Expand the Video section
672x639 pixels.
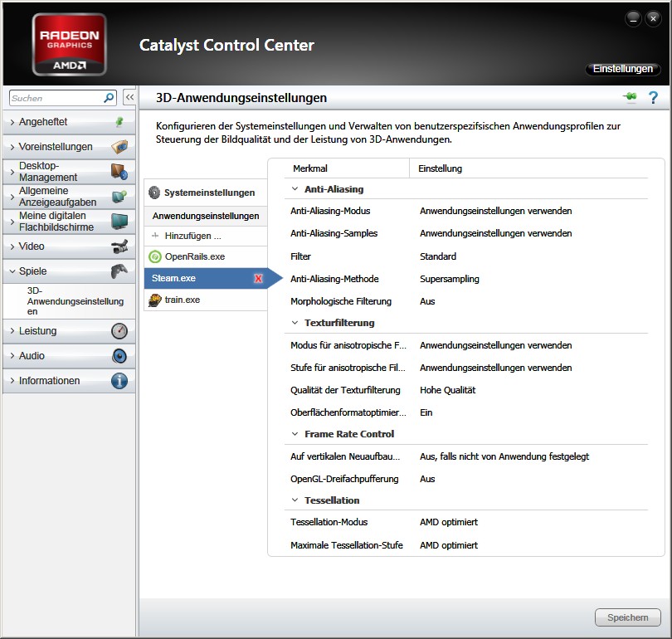coord(12,246)
